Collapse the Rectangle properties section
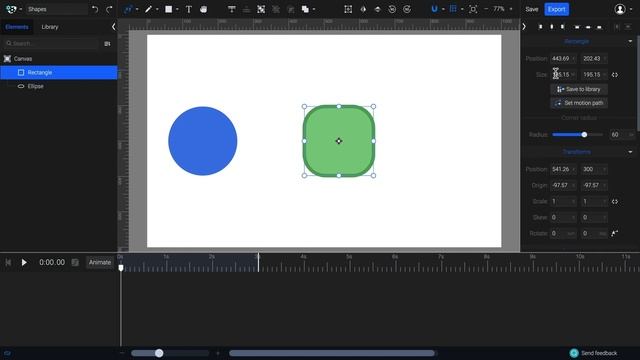This screenshot has width=640, height=360. click(x=630, y=41)
